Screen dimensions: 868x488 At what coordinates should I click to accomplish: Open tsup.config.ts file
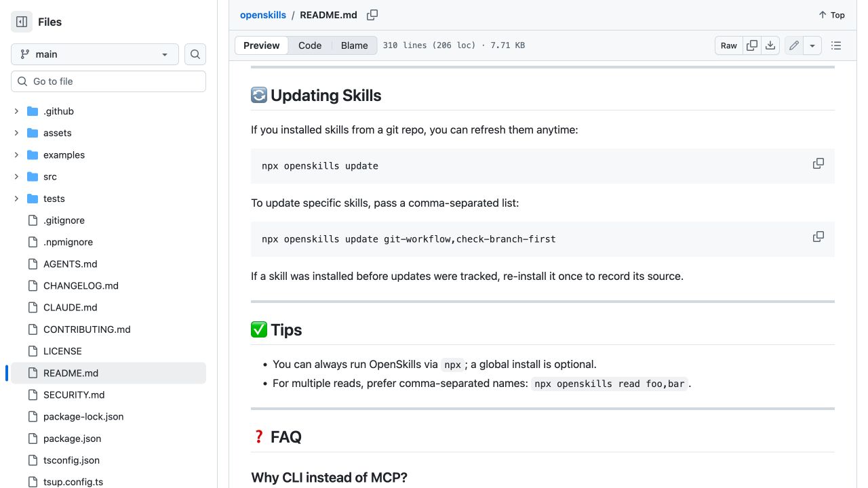pos(73,482)
